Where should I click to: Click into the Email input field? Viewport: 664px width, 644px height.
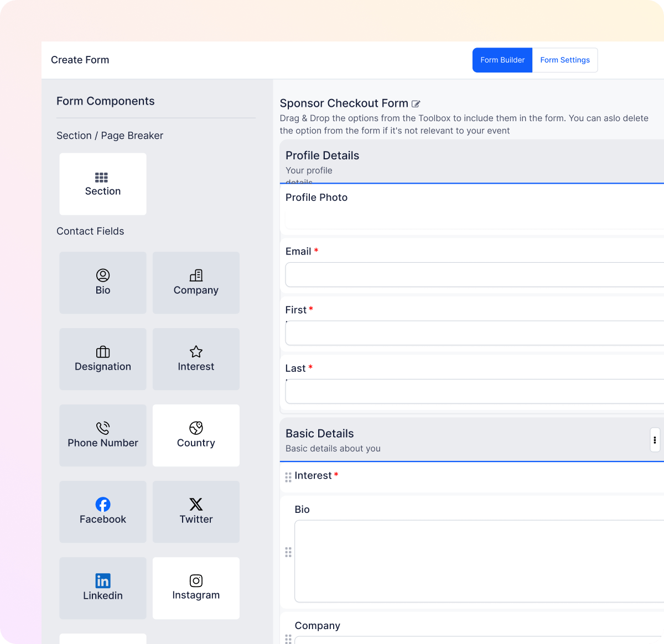point(475,274)
